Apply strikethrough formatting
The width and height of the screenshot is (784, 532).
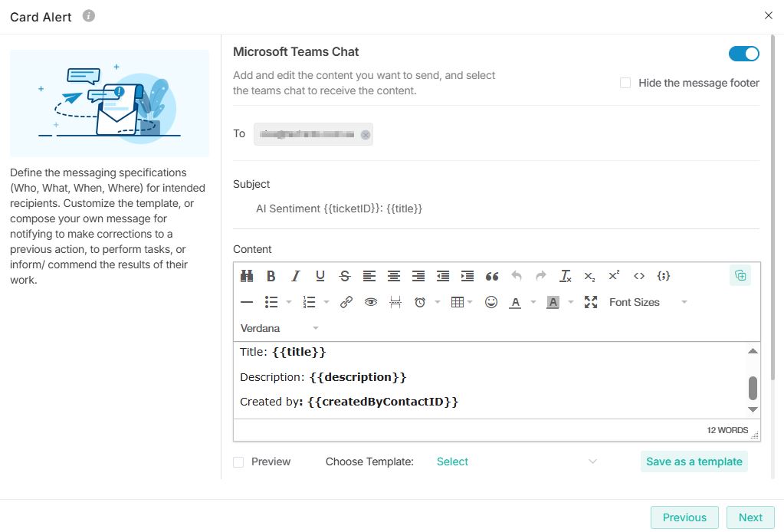(x=344, y=276)
